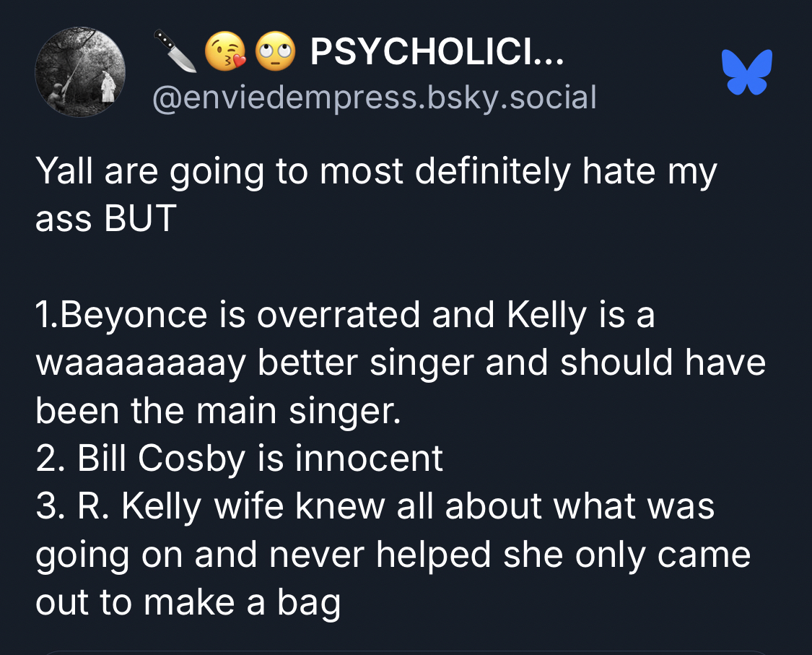
Task: Click the eye-roll emoji in name
Action: coord(276,53)
